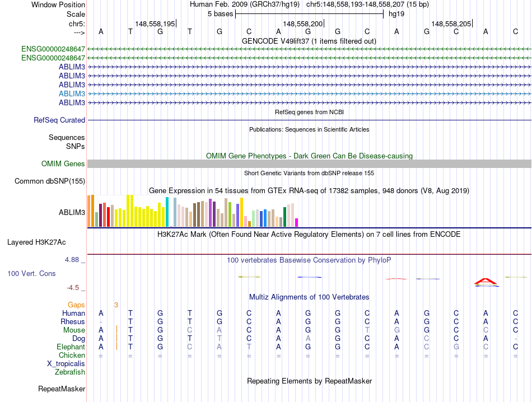The height and width of the screenshot is (402, 532).
Task: Select the first bar in GTEx expression chart
Action: point(89,211)
